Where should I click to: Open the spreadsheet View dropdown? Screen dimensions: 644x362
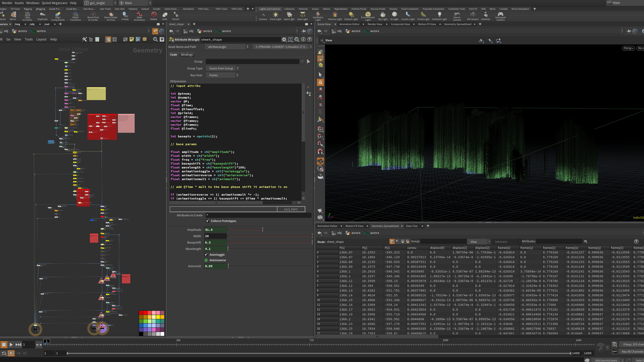tap(479, 242)
